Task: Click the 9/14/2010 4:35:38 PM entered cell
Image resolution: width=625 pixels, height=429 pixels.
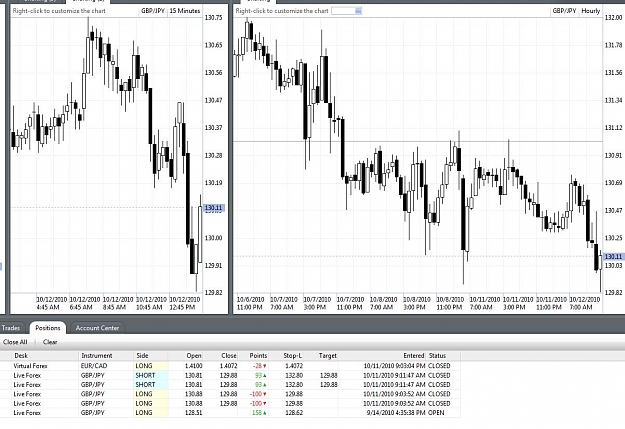Action: (396, 413)
